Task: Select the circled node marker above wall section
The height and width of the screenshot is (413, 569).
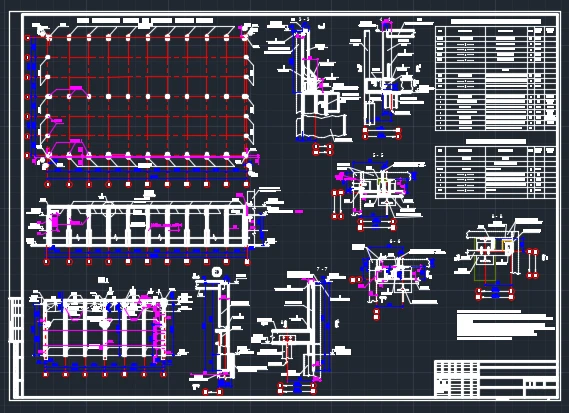Action: 217,272
